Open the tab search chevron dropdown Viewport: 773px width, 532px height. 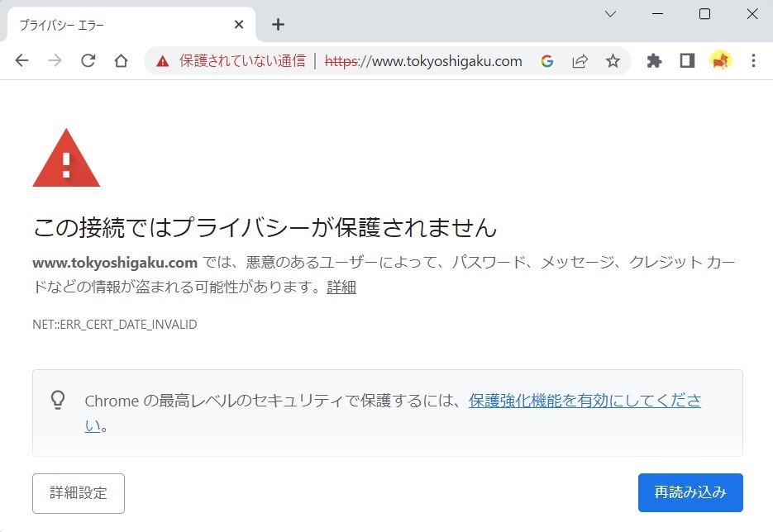click(610, 14)
